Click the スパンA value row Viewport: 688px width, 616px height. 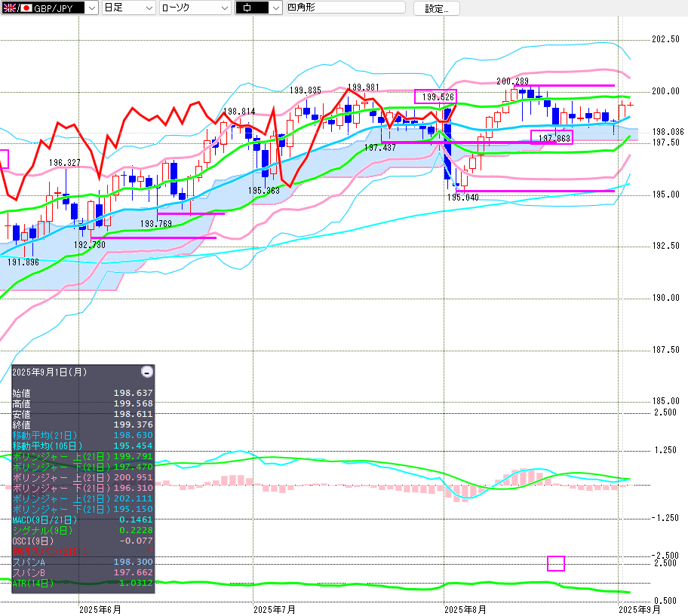pyautogui.click(x=82, y=562)
